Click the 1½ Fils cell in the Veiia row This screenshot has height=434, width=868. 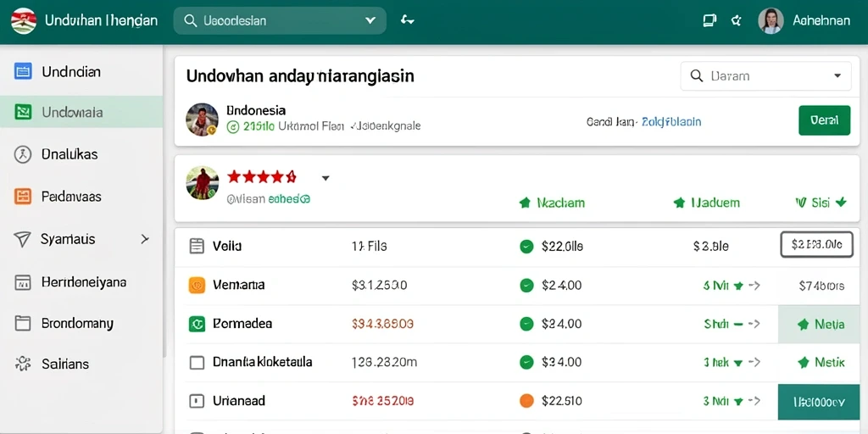click(369, 247)
